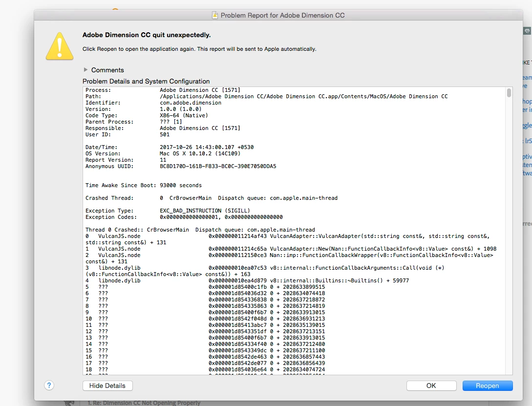Image resolution: width=532 pixels, height=406 pixels.
Task: Click stack frame 18 address 0x000001d854036e64
Action: [237, 369]
